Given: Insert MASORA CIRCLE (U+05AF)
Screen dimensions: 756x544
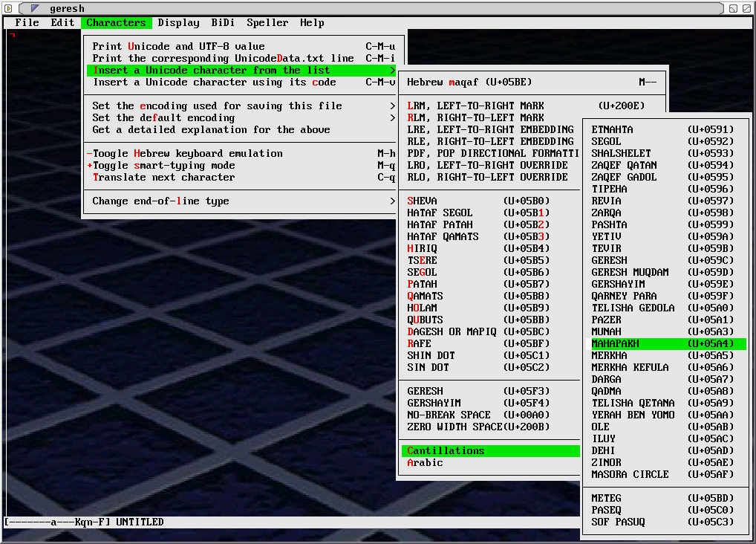Looking at the screenshot, I should click(x=665, y=474).
